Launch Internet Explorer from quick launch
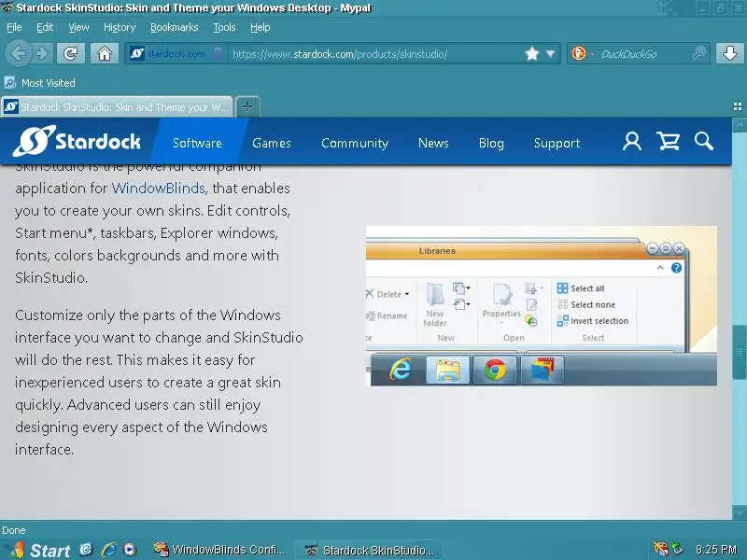 click(108, 550)
